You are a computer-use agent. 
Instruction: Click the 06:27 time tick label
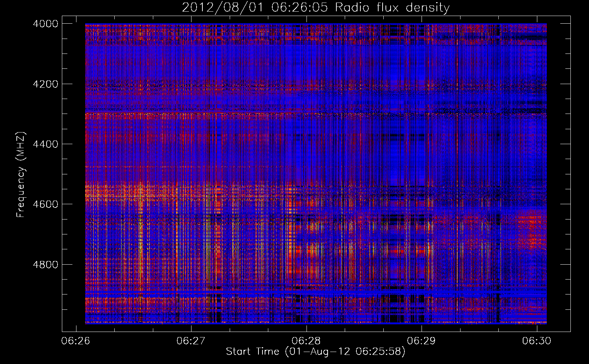point(191,341)
